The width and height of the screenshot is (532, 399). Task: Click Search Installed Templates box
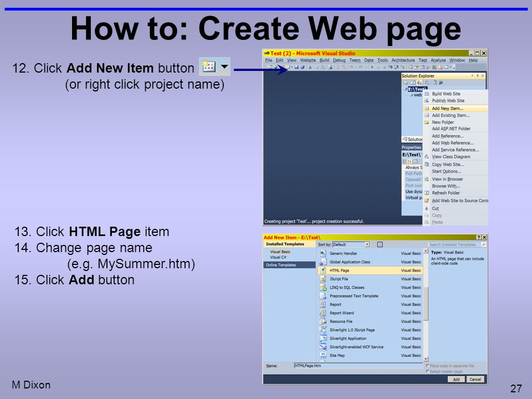point(457,244)
